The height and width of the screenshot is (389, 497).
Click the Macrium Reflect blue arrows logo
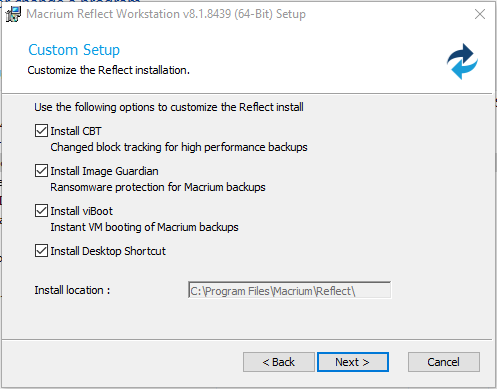(x=462, y=62)
